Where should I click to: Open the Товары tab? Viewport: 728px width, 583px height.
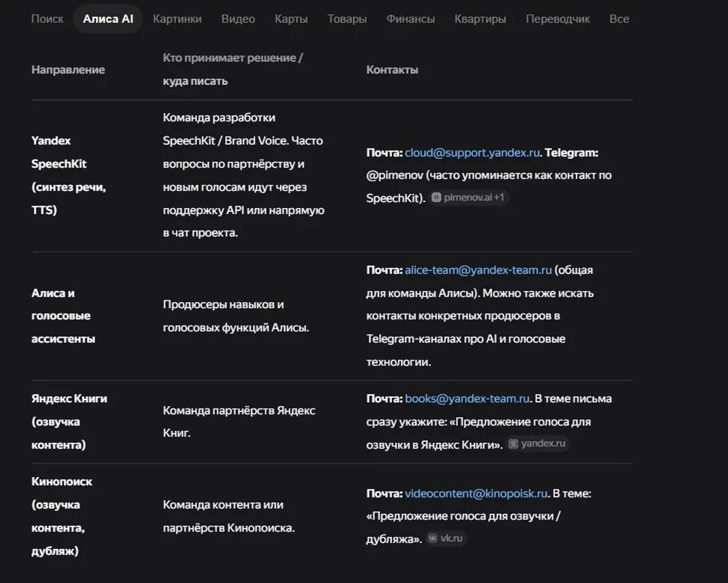point(347,19)
